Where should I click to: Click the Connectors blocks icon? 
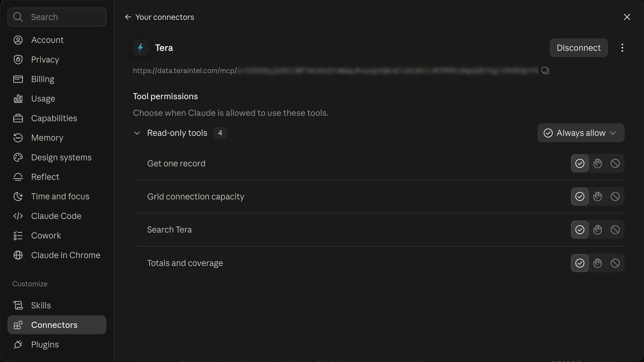18,325
